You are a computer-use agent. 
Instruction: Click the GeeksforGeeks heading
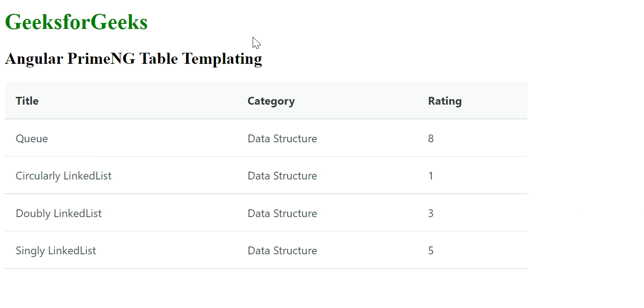coord(76,22)
